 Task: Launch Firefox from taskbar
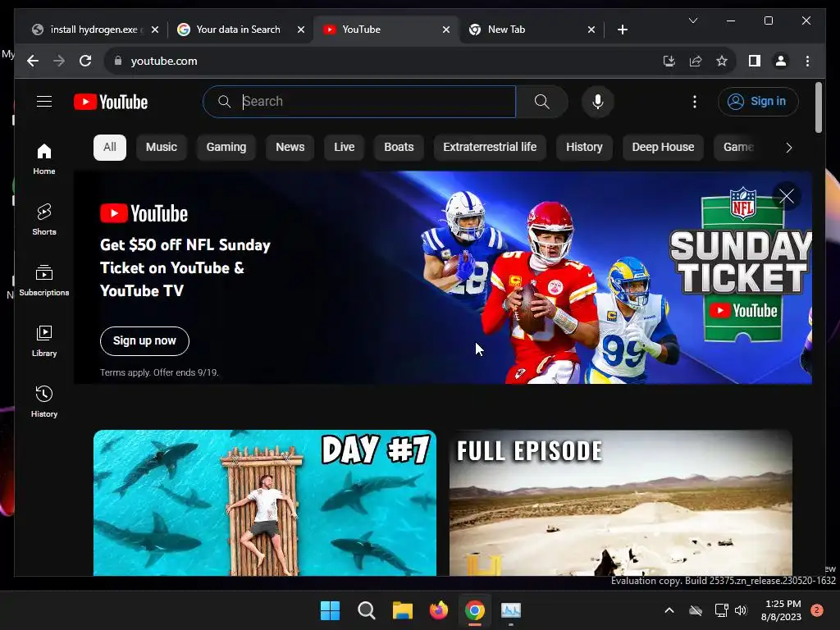(439, 610)
